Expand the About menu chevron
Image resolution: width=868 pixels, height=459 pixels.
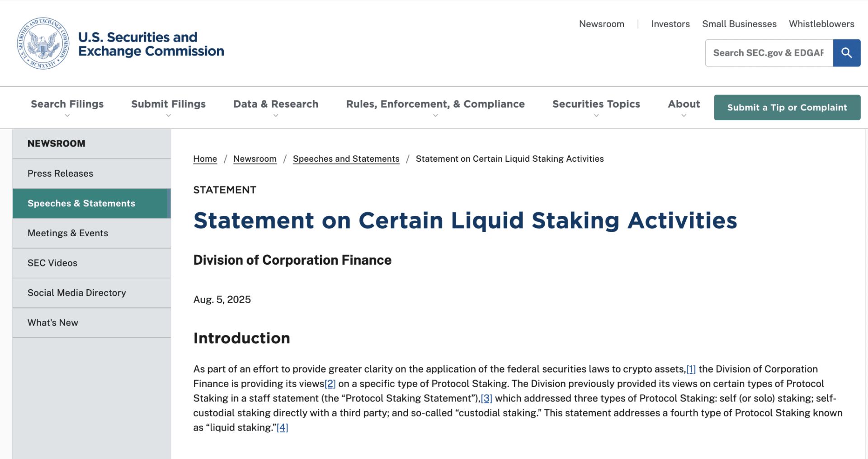[x=684, y=116]
